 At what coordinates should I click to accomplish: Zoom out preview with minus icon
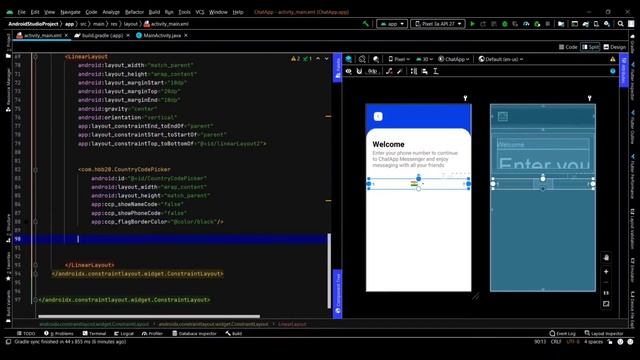point(606,282)
